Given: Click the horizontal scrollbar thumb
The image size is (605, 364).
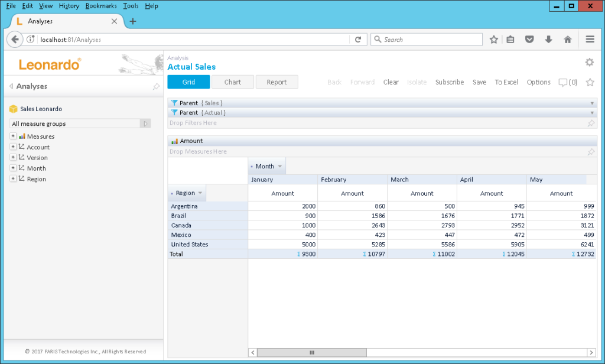Looking at the screenshot, I should (x=311, y=353).
